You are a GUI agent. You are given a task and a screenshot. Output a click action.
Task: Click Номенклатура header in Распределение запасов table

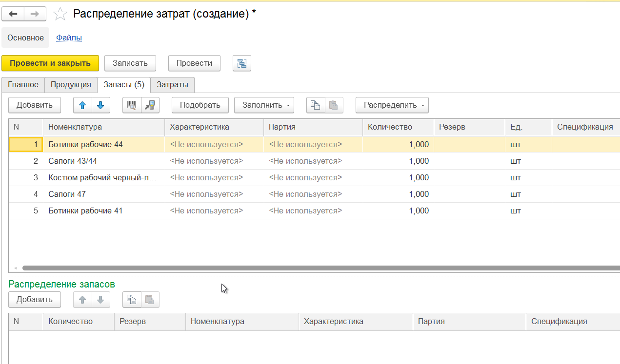click(242, 322)
